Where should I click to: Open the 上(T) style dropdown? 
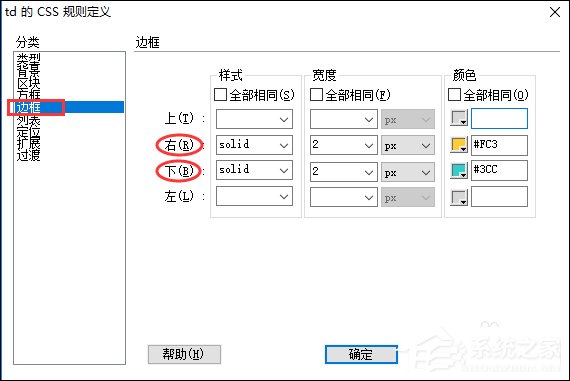[x=254, y=119]
